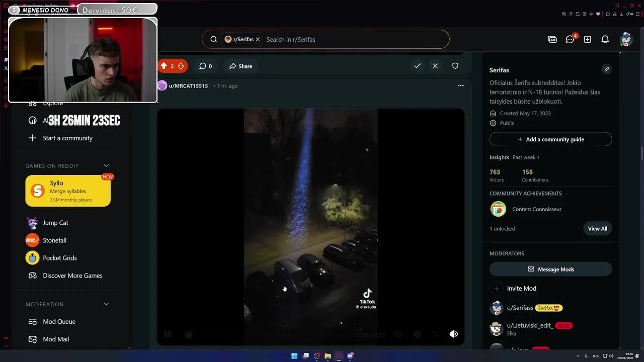Open Content Connoisseur achievement
644x362 pixels.
pyautogui.click(x=536, y=209)
